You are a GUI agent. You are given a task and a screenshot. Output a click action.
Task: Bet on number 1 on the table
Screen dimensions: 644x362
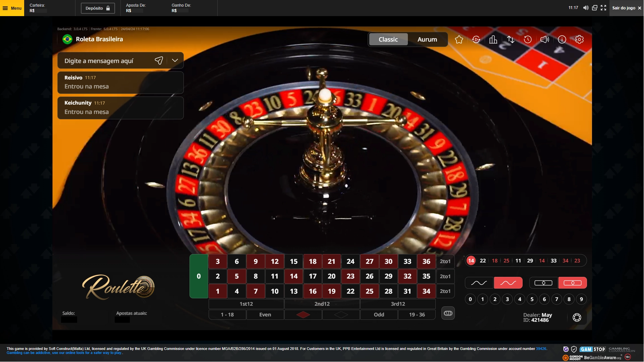pos(218,291)
